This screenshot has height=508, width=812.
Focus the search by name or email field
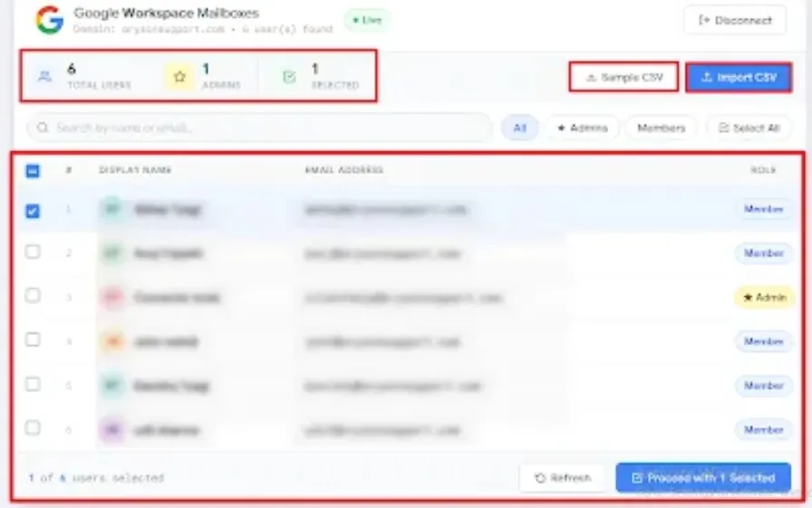coord(259,128)
